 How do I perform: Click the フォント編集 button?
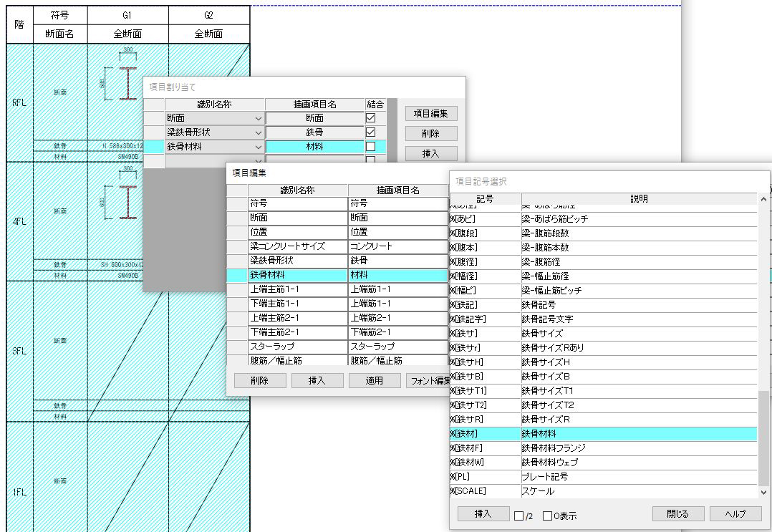428,380
